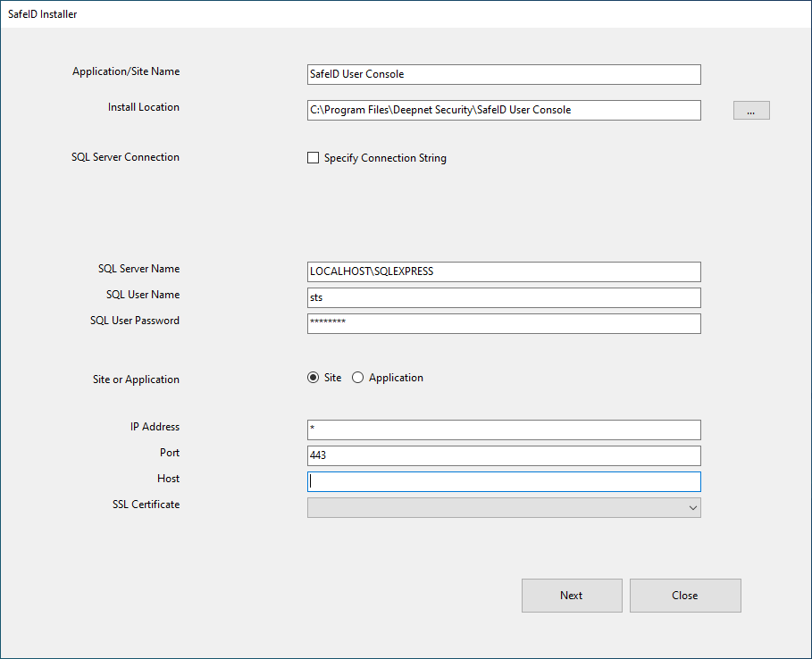Click the Port field containing 443

pos(503,455)
